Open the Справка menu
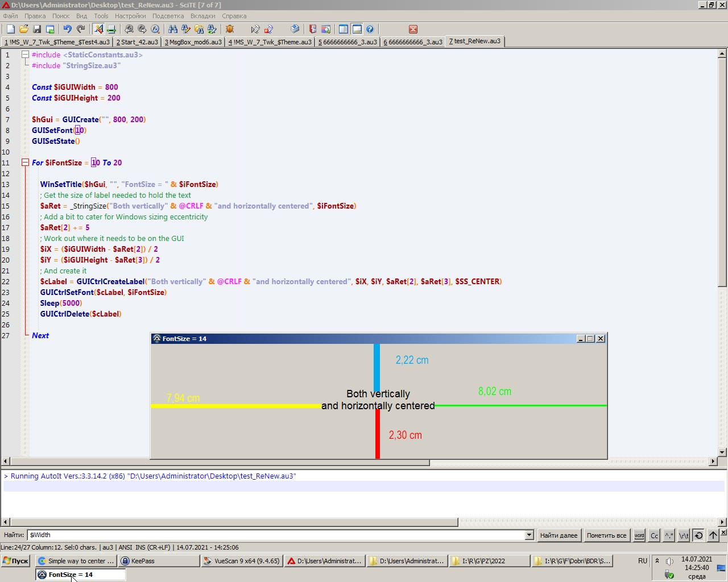Viewport: 728px width, 582px height. tap(234, 16)
